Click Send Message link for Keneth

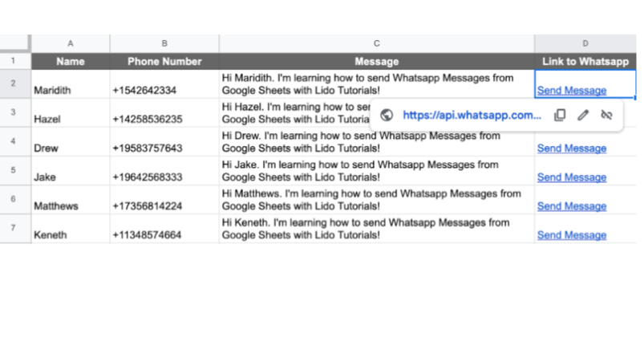[571, 235]
